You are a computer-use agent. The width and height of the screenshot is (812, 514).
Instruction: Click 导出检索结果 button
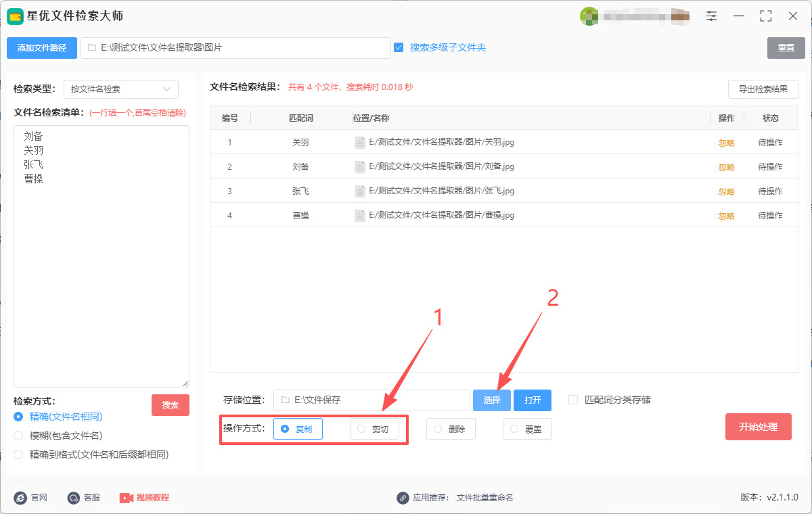[x=763, y=89]
